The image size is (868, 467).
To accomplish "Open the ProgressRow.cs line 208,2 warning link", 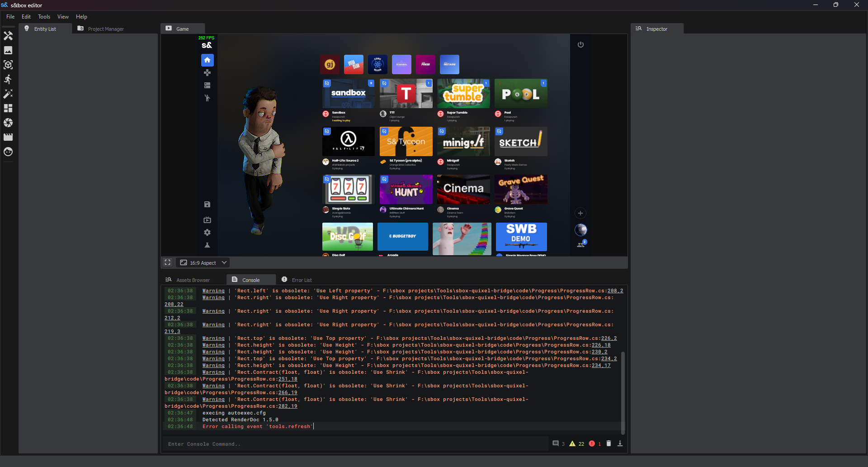I will point(615,291).
